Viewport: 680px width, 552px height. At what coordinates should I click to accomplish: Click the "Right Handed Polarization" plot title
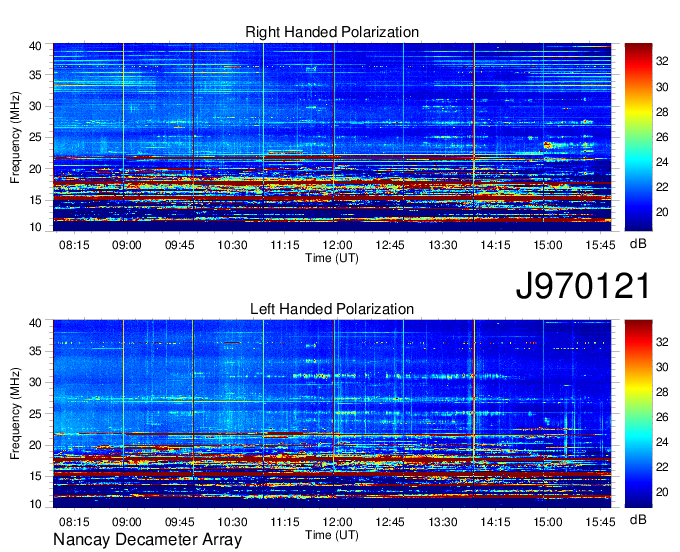click(x=332, y=32)
